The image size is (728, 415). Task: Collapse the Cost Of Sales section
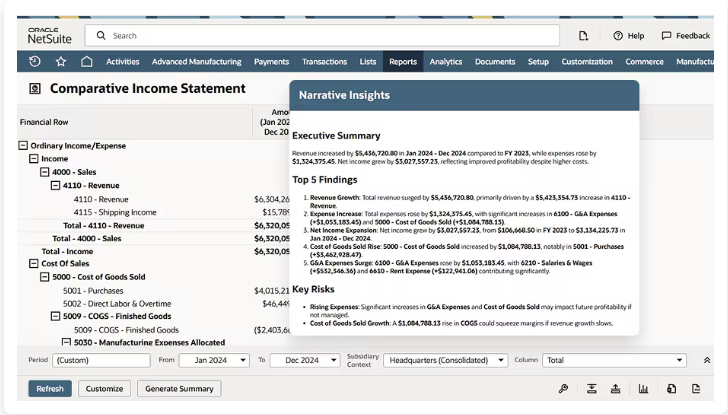(x=34, y=264)
